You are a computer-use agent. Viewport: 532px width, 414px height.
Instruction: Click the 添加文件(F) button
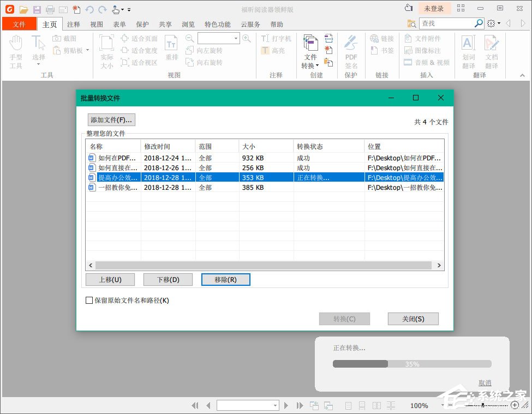(x=111, y=119)
